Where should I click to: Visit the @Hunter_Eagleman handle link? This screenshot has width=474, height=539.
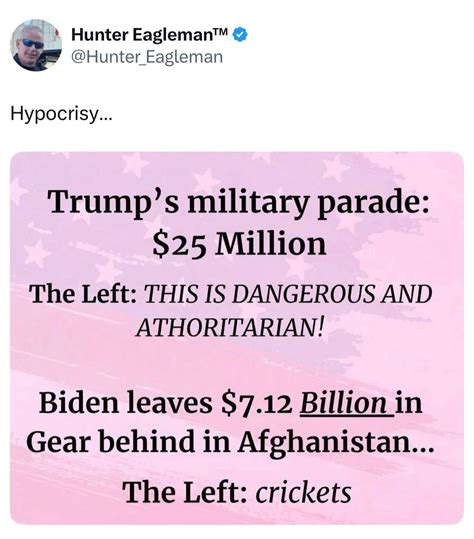pyautogui.click(x=147, y=57)
